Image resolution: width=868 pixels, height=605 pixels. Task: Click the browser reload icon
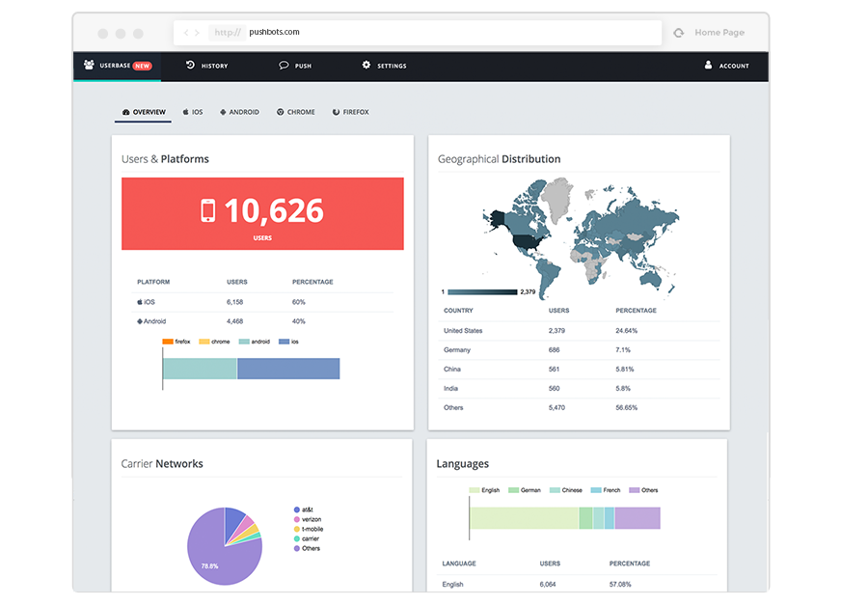pos(679,33)
